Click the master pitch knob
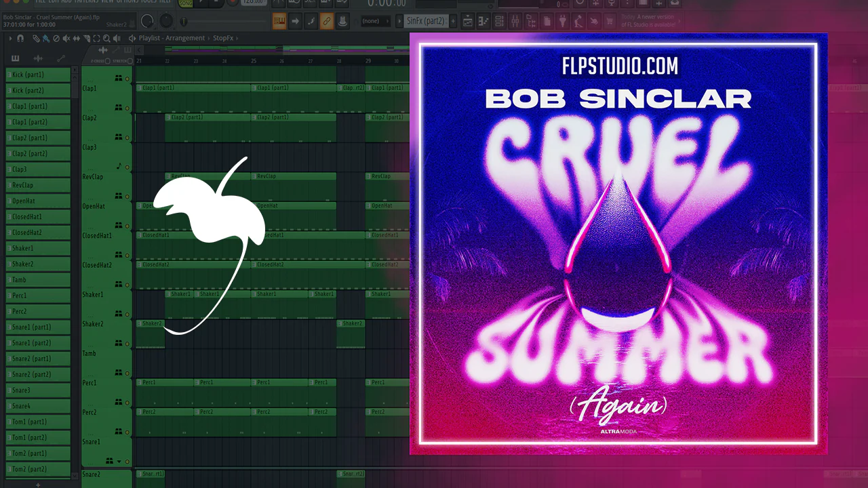Image resolution: width=868 pixels, height=488 pixels. pos(166,21)
